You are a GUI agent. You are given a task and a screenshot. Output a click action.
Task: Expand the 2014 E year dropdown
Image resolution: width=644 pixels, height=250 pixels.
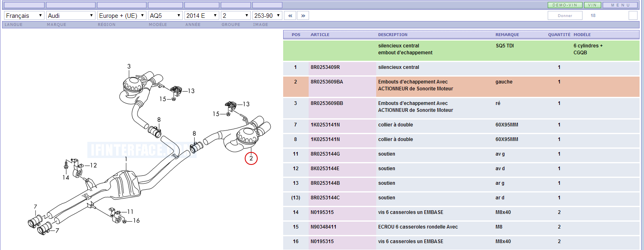coord(201,15)
